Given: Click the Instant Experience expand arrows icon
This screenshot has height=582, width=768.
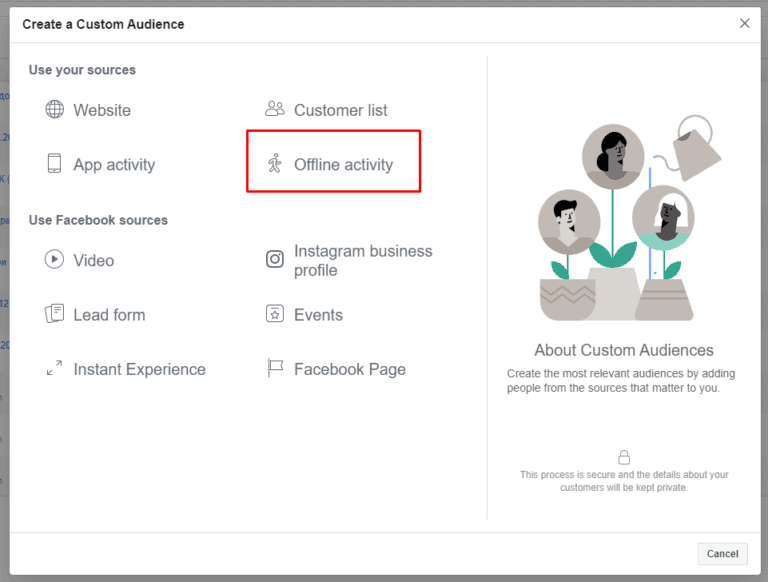Looking at the screenshot, I should tap(54, 368).
